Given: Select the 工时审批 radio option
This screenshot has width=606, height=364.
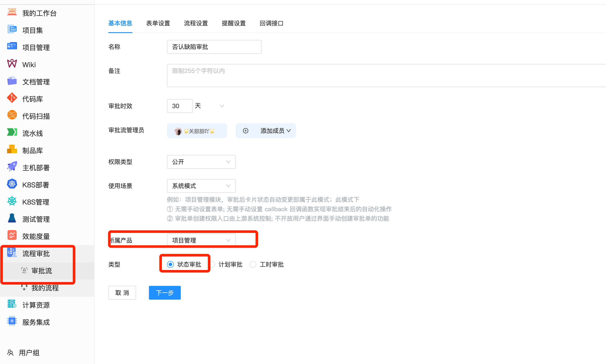Looking at the screenshot, I should [253, 264].
